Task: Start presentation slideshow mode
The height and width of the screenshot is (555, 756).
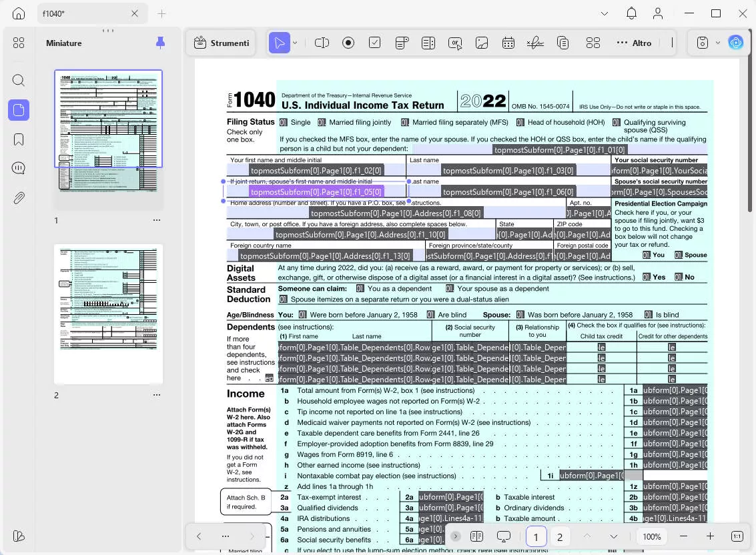Action: point(503,536)
